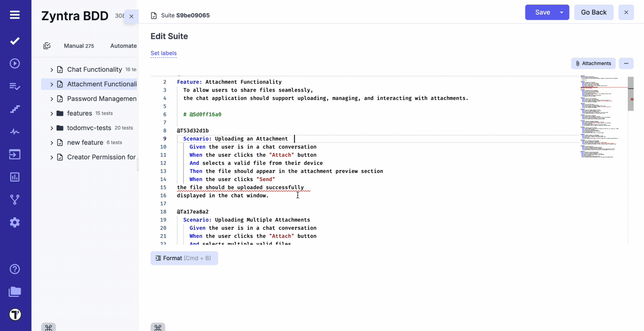Image resolution: width=644 pixels, height=331 pixels.
Task: Open the user profile avatar icon
Action: (x=15, y=314)
